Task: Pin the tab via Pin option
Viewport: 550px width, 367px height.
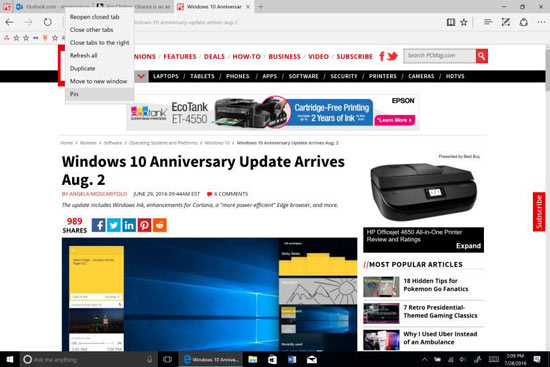Action: [99, 94]
